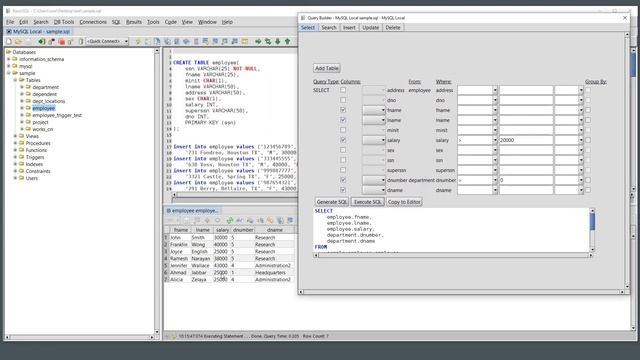Screen dimensions: 640x360
Task: Uncheck the salary column checkbox
Action: tap(343, 140)
